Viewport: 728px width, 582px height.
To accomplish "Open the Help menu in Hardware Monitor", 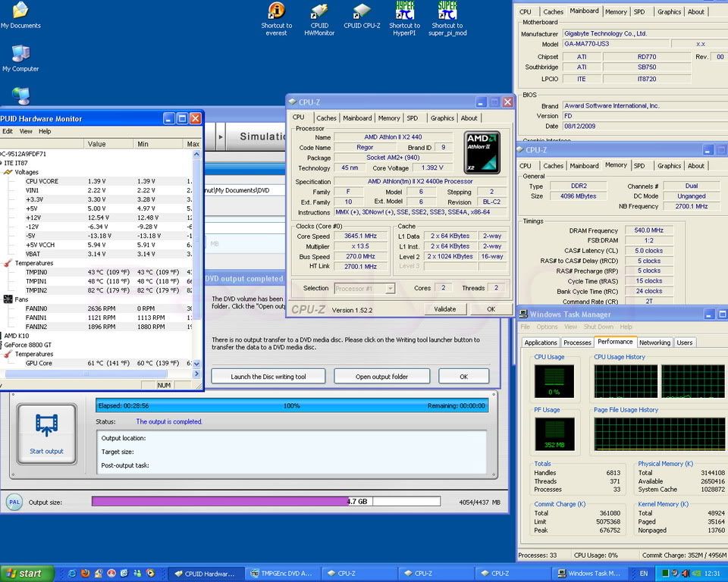I will (x=45, y=131).
